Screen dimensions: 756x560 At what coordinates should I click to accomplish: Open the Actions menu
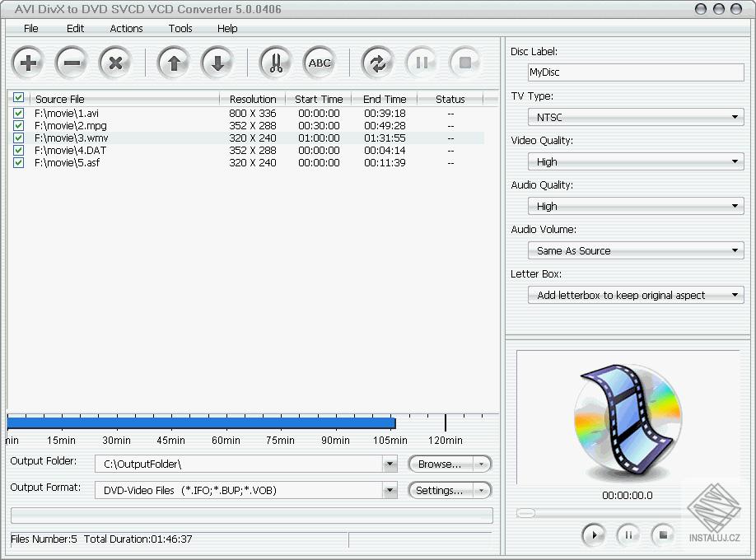coord(126,28)
